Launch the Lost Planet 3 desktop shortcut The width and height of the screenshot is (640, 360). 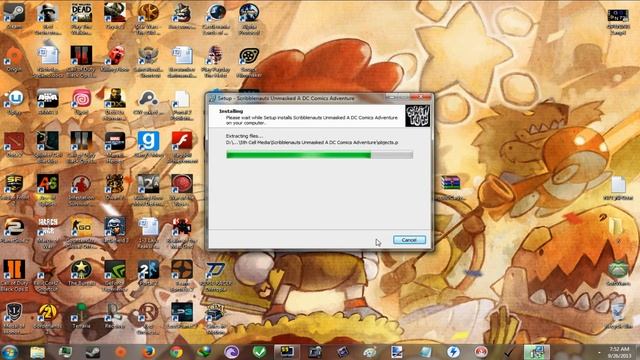pos(182,315)
